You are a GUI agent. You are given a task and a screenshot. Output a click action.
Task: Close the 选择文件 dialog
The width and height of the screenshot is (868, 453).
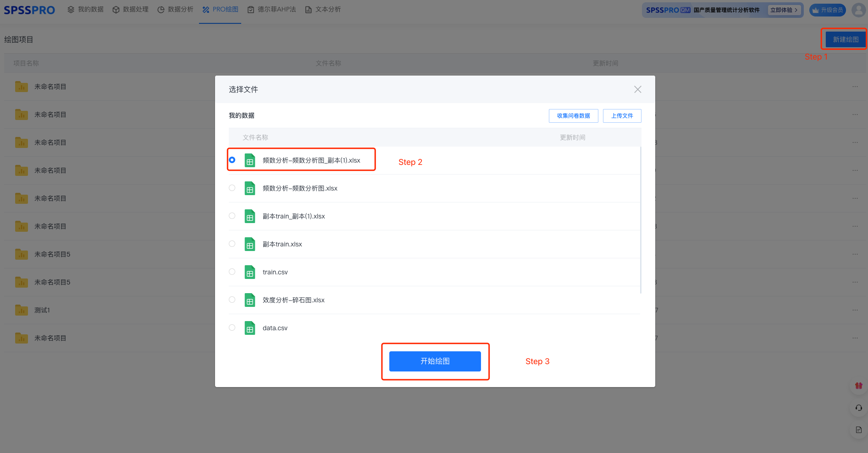[x=637, y=89]
